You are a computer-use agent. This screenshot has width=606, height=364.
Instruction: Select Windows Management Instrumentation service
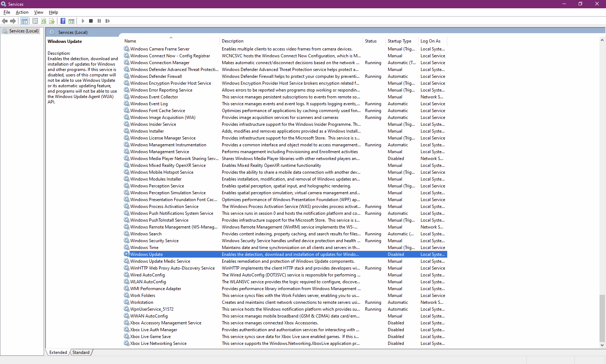click(x=285, y=145)
